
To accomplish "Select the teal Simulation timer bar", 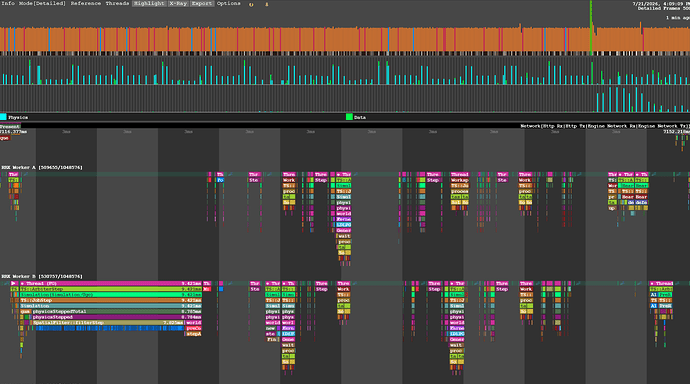I will pos(110,306).
